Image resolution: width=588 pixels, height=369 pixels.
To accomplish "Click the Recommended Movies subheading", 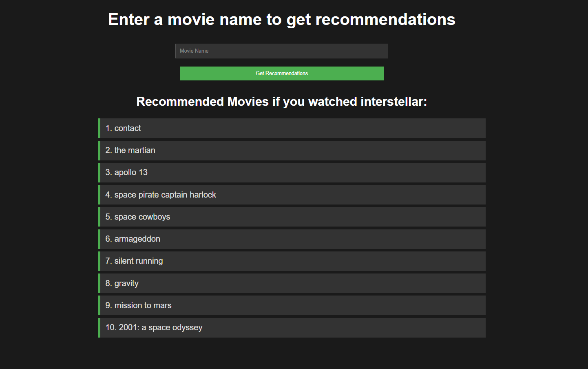I will tap(281, 101).
